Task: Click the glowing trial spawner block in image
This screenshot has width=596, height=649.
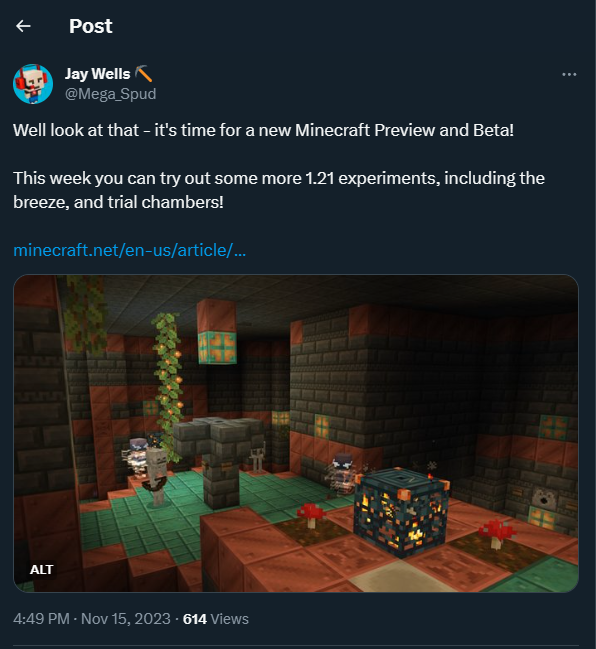Action: tap(401, 511)
